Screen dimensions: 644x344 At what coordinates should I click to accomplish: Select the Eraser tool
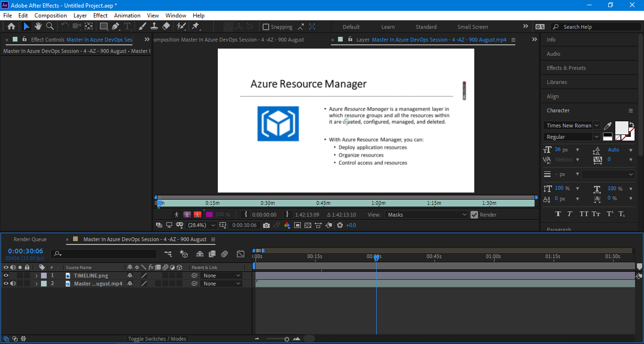click(x=166, y=26)
